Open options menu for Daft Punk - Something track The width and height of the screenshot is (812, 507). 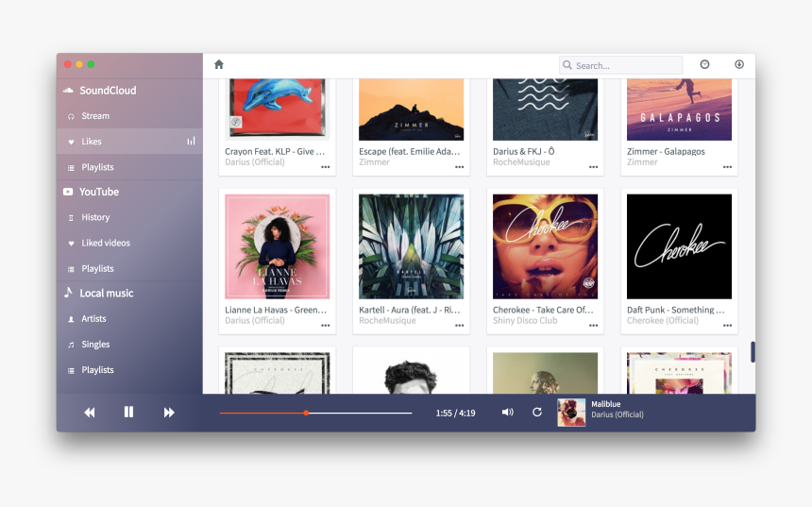click(728, 326)
